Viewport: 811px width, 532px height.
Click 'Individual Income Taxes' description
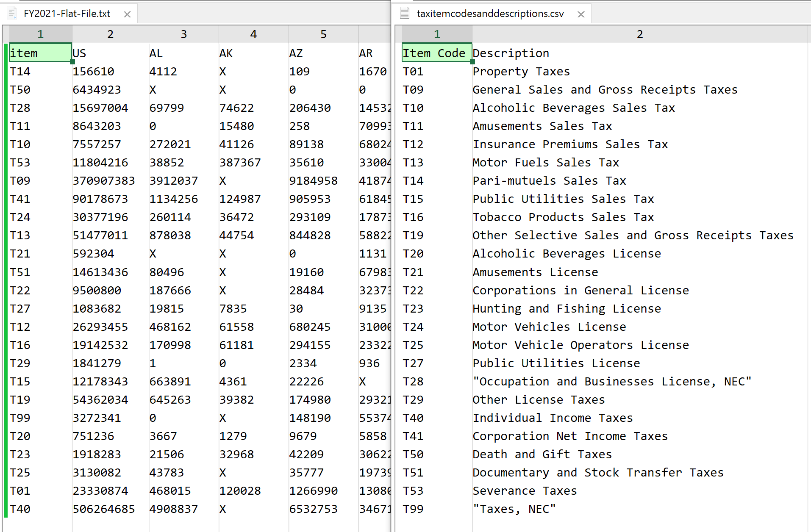(x=553, y=418)
